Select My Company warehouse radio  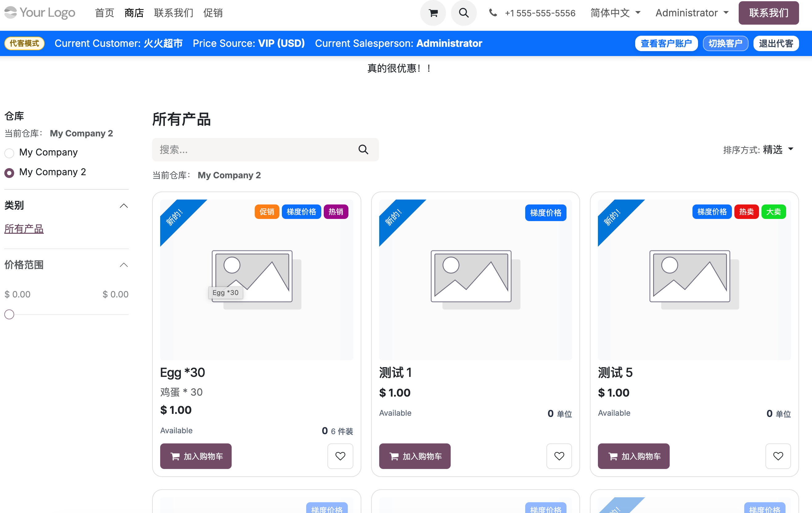pos(9,153)
